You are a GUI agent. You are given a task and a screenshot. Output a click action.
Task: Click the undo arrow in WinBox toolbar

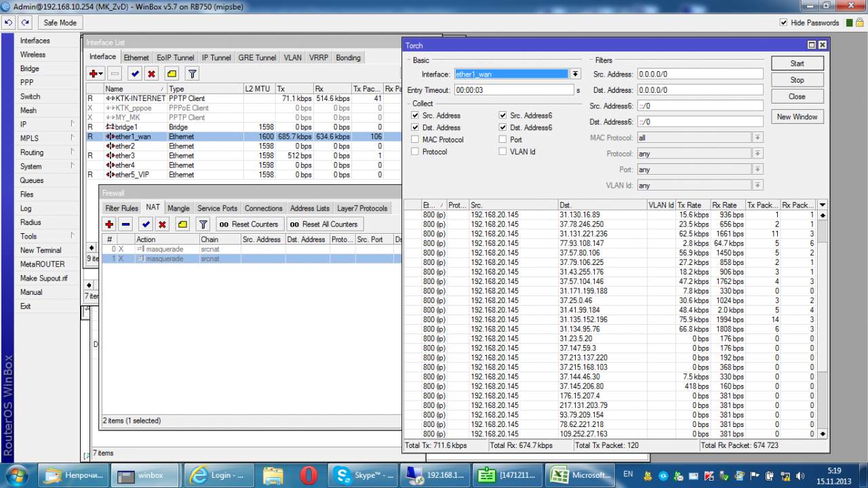coord(8,22)
